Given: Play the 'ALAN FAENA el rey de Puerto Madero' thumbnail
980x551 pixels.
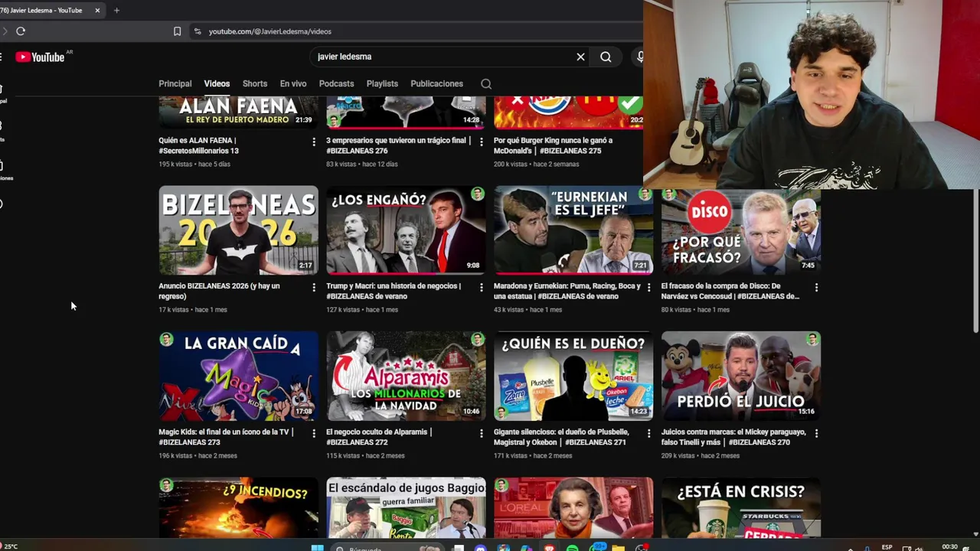Looking at the screenshot, I should 238,112.
